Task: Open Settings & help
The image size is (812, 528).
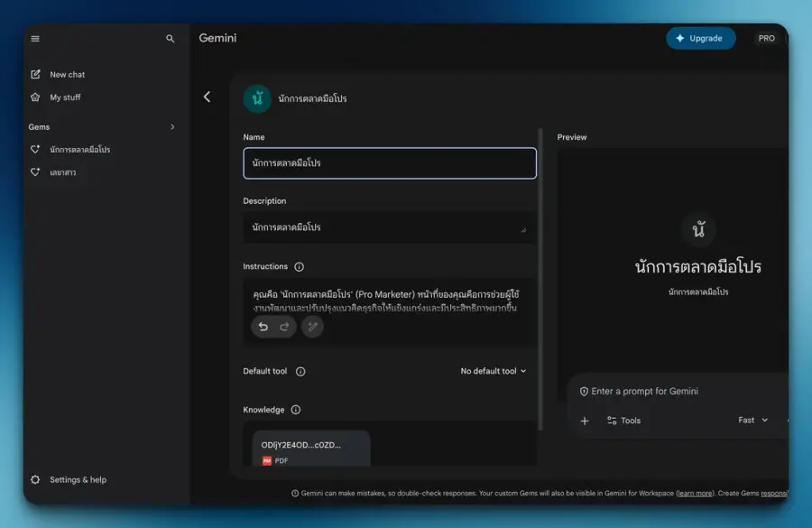Action: coord(78,480)
